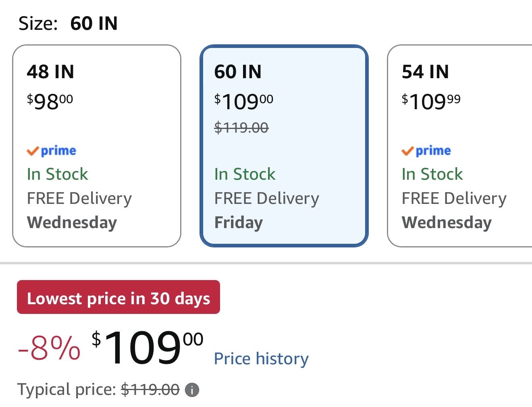This screenshot has height=407, width=532.
Task: Choose the 54 IN size option
Action: point(459,145)
